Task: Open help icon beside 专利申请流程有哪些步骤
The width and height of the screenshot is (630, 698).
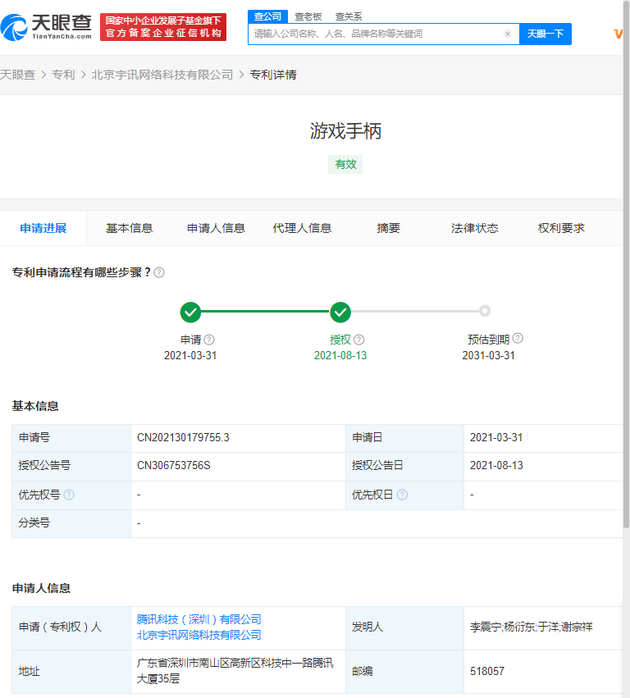Action: (x=159, y=272)
